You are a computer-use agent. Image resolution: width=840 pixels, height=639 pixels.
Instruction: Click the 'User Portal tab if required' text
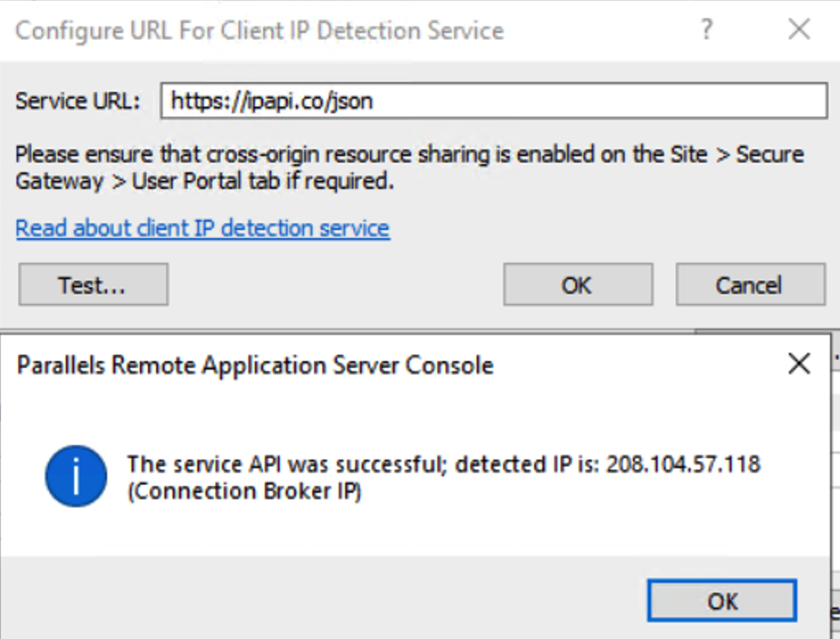coord(263,180)
